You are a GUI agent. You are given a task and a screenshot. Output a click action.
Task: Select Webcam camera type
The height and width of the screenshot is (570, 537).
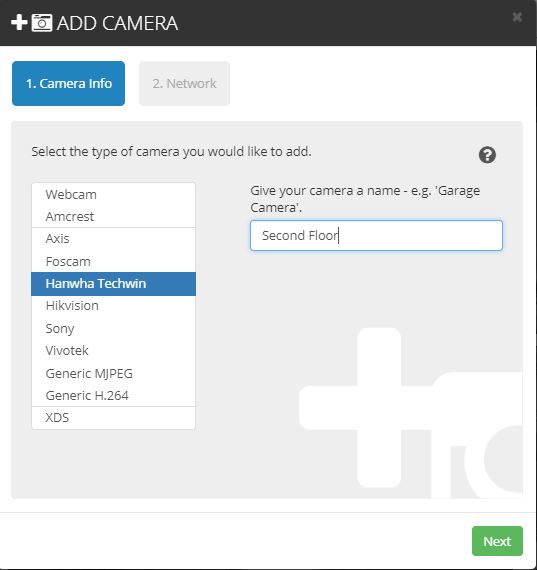(113, 194)
